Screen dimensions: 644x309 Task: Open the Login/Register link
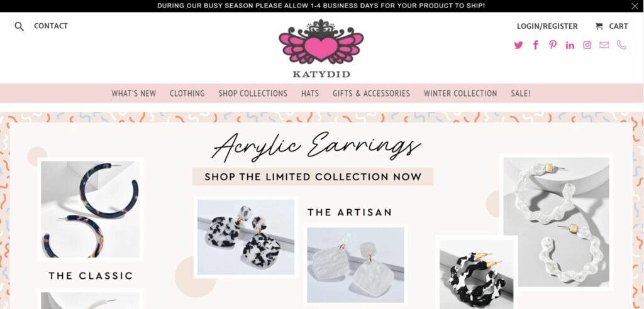547,26
